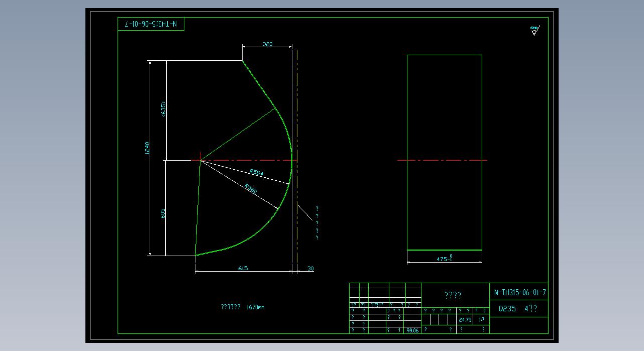Click the surface roughness symbol in the top-right corner

point(534,31)
